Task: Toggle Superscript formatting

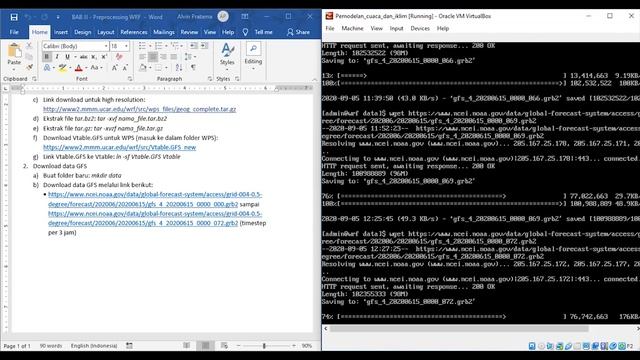Action: [x=104, y=57]
